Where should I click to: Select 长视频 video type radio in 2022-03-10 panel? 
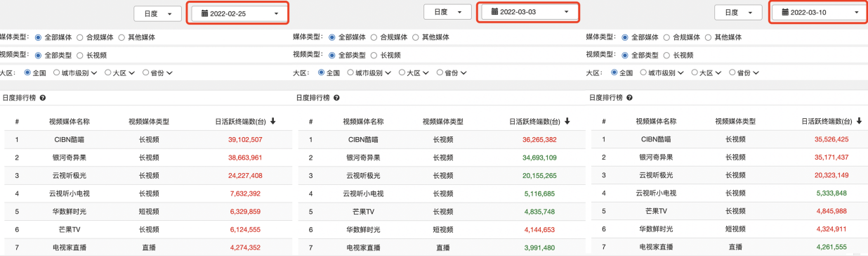click(666, 55)
